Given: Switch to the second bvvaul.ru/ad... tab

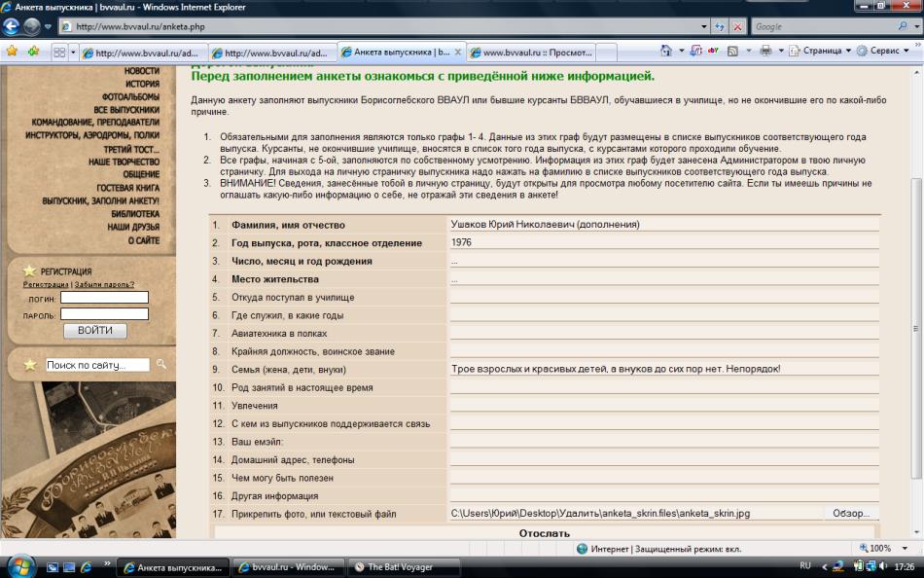Looking at the screenshot, I should [x=272, y=53].
